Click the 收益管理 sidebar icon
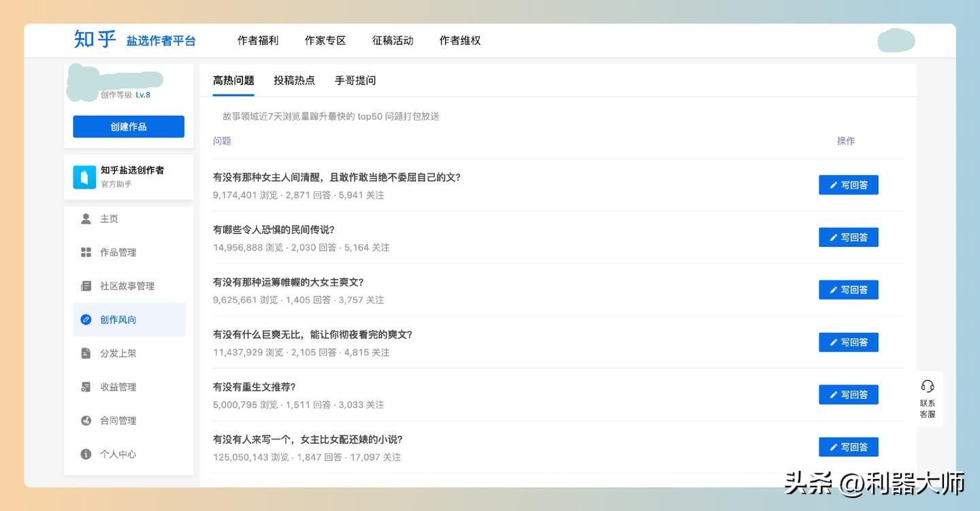 pyautogui.click(x=86, y=387)
